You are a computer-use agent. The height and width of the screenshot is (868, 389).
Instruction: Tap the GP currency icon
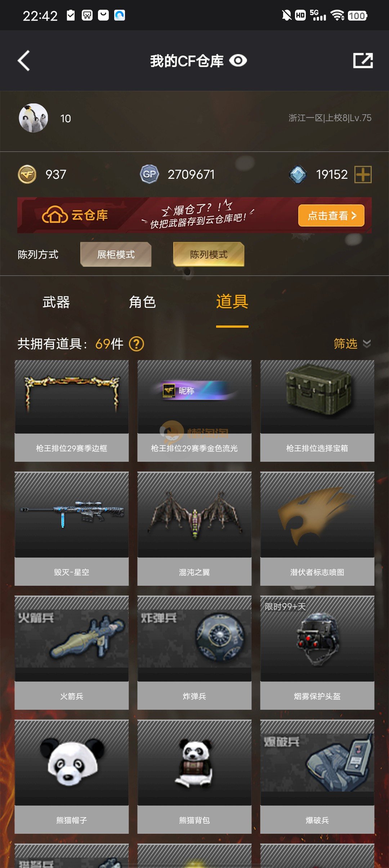pos(149,174)
